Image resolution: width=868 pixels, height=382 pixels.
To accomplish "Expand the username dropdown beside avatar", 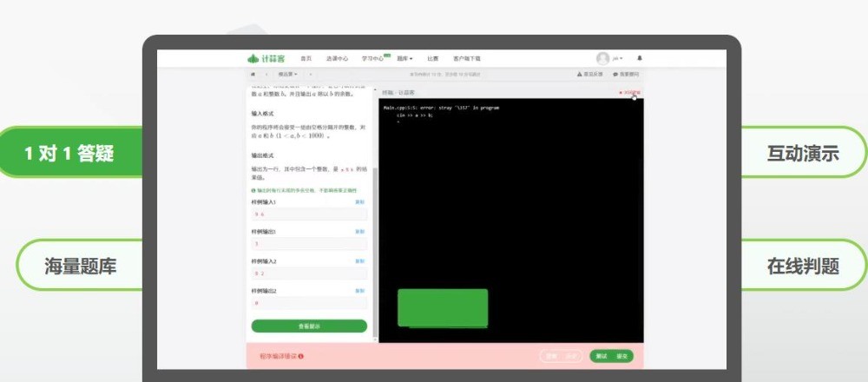I will tap(617, 59).
